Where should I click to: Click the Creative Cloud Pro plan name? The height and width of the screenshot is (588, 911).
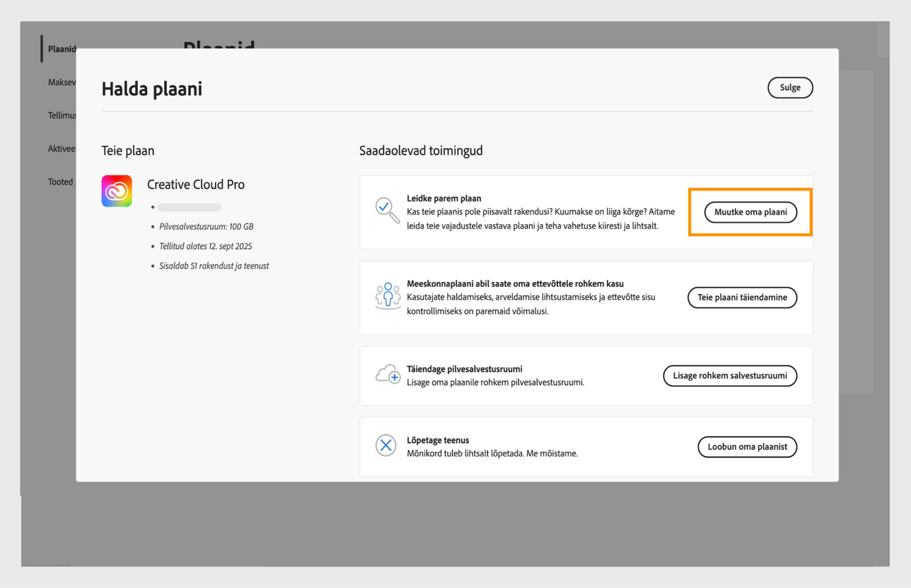[x=195, y=184]
